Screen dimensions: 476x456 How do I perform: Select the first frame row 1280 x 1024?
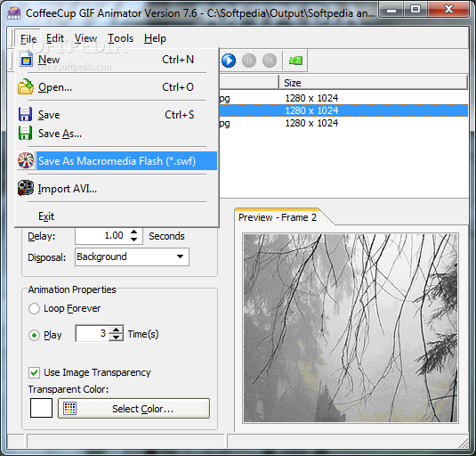point(343,98)
